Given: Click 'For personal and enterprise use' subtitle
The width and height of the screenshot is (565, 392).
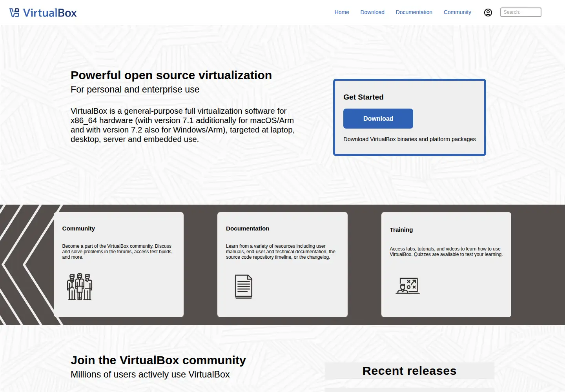Looking at the screenshot, I should [135, 89].
